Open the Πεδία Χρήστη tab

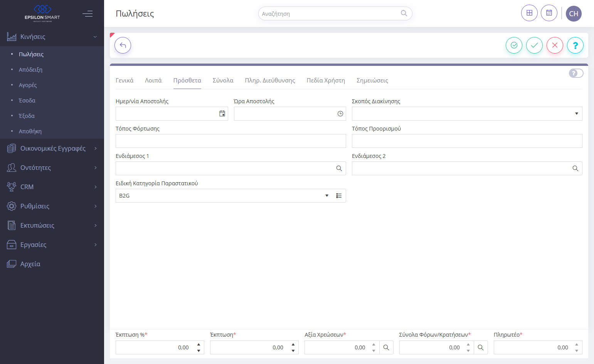[326, 81]
